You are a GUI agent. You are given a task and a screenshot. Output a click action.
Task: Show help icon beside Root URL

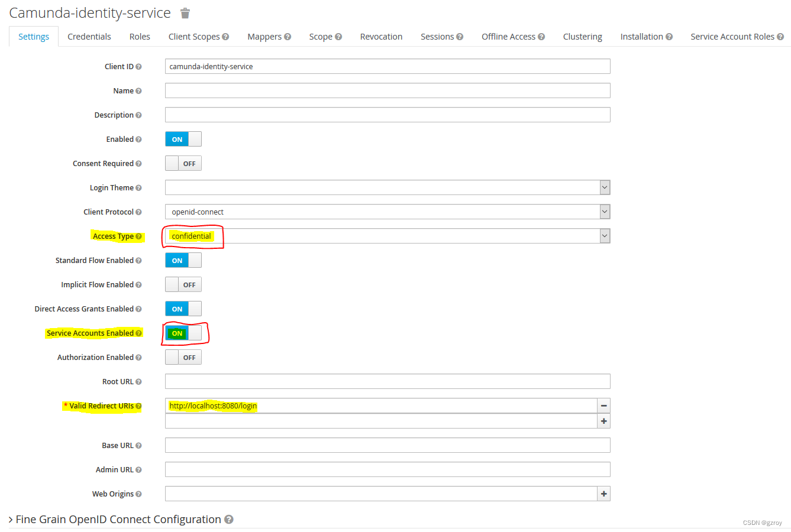[138, 382]
